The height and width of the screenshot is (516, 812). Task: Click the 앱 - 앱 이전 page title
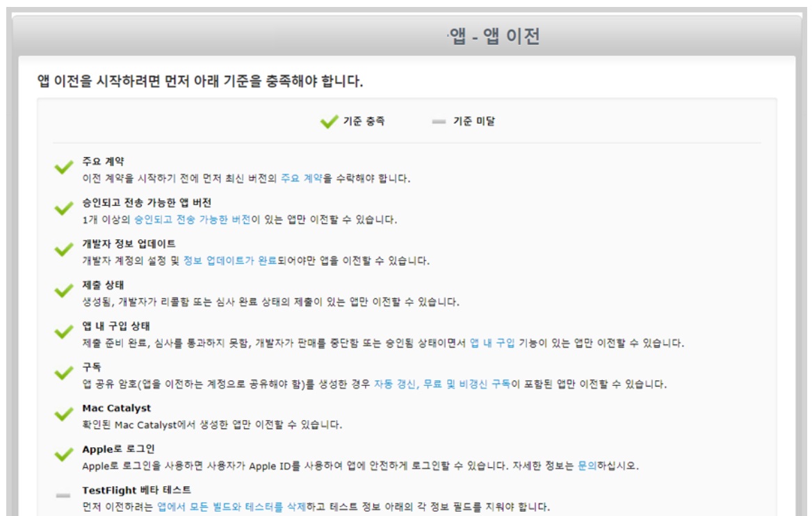point(494,36)
